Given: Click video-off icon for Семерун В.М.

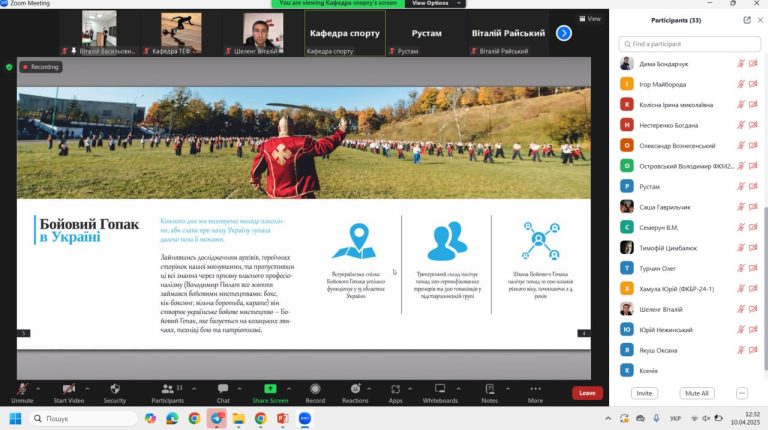Looking at the screenshot, I should (753, 228).
